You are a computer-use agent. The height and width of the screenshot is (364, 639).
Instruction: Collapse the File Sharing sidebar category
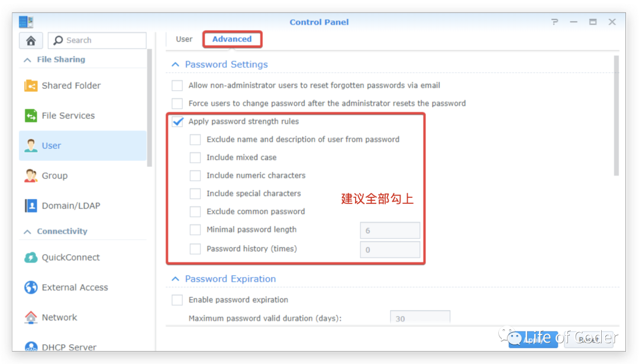pos(27,60)
